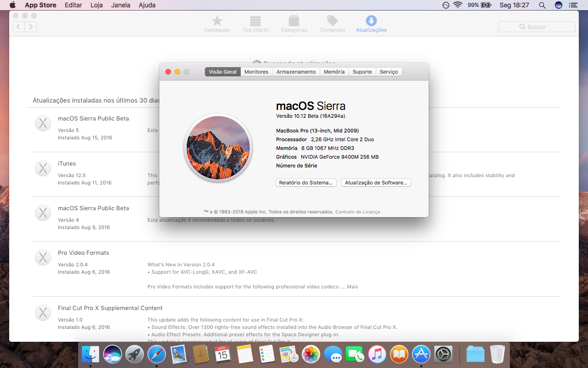Open Reminders from the Dock
The height and width of the screenshot is (368, 588).
(x=267, y=354)
